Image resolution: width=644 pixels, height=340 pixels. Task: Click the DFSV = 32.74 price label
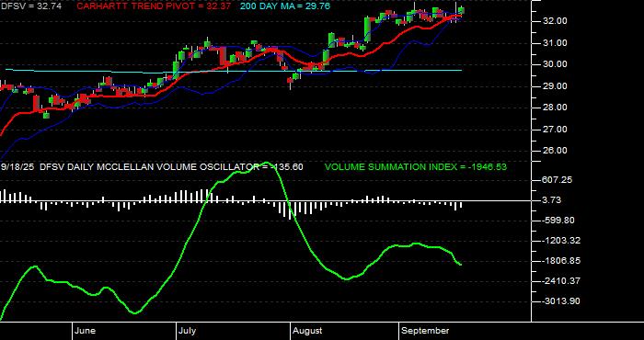31,6
